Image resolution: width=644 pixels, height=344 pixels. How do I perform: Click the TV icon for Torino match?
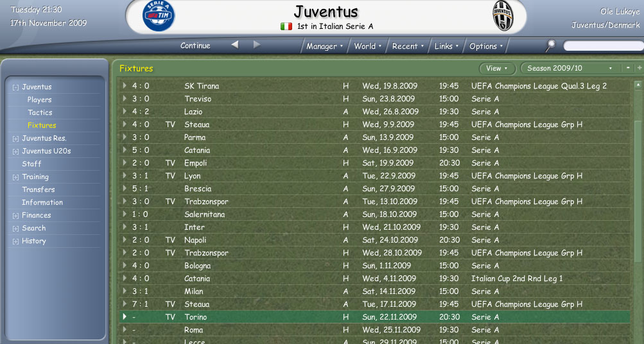170,317
